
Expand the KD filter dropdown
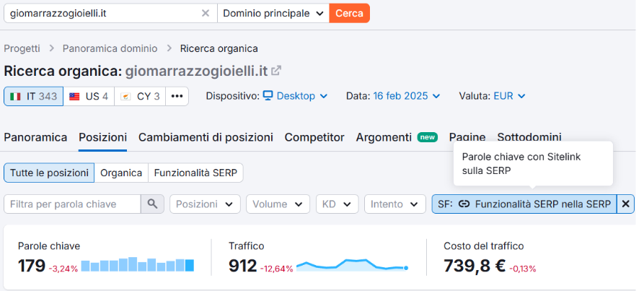pos(337,204)
